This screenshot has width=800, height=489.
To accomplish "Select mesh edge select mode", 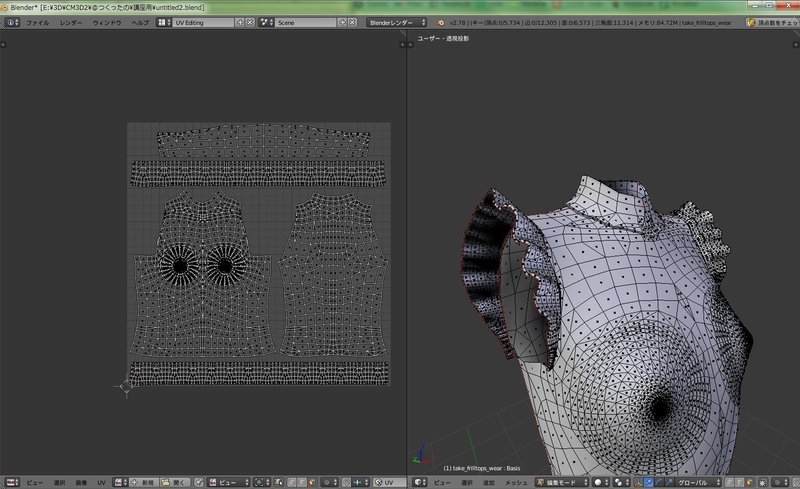I will click(739, 482).
